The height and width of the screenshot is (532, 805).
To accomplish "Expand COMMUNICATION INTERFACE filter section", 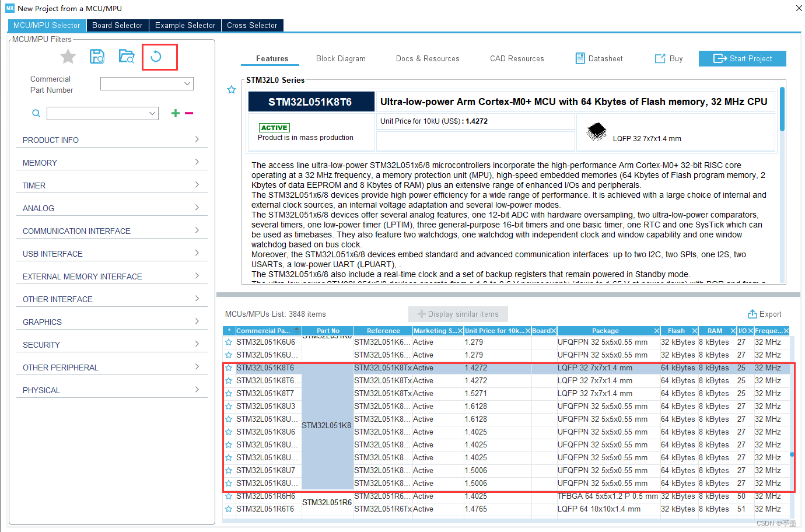I will (111, 230).
